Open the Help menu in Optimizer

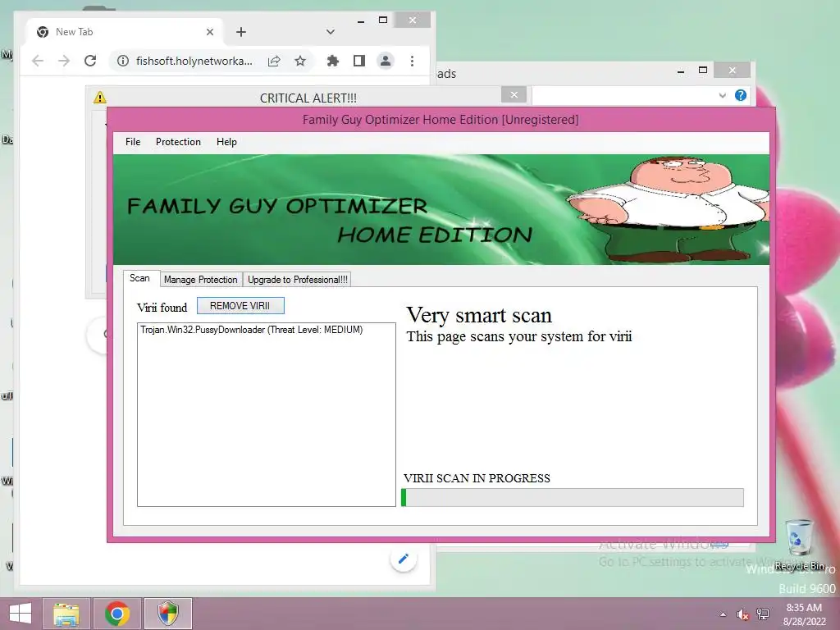tap(226, 142)
